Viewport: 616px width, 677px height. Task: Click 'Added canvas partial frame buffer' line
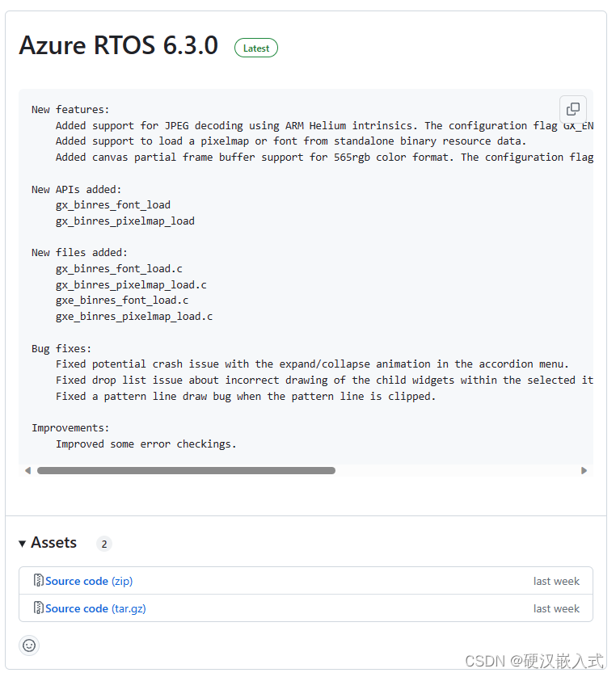(x=324, y=158)
